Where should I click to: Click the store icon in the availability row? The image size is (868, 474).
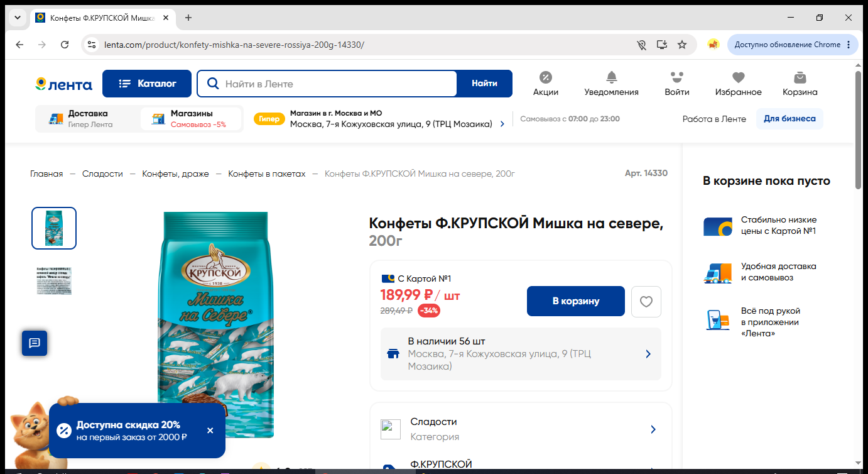click(x=394, y=354)
